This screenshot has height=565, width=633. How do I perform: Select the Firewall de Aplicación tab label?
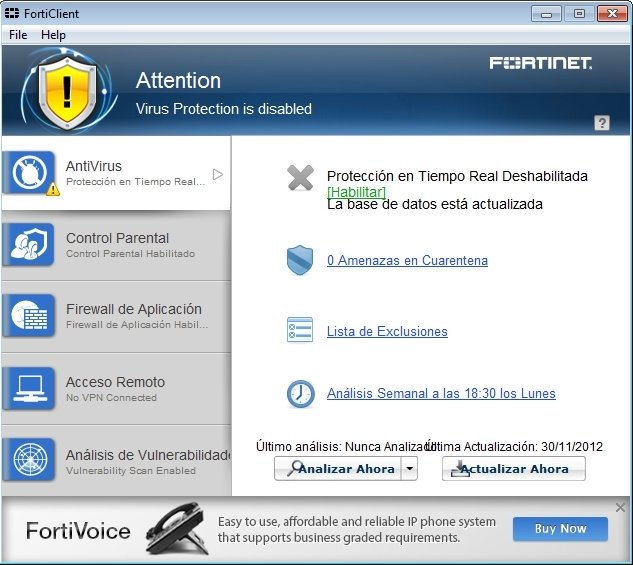[134, 309]
